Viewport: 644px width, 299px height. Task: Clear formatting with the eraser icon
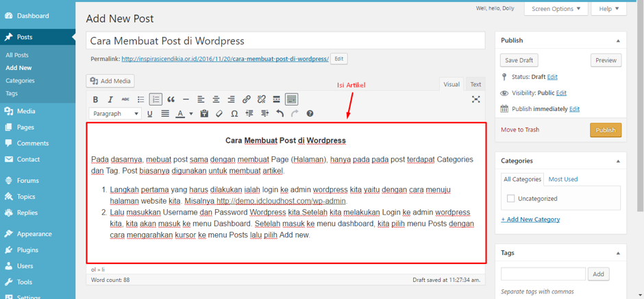pyautogui.click(x=219, y=114)
